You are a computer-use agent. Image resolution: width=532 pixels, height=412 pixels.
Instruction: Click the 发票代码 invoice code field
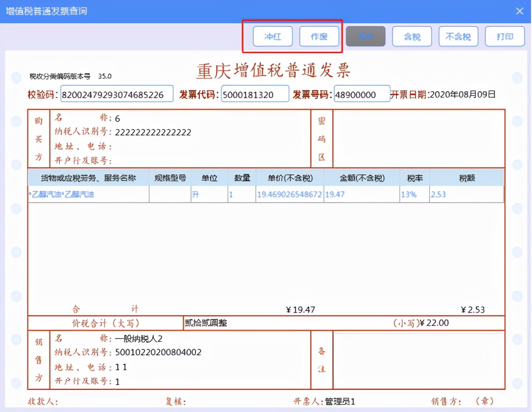point(255,94)
